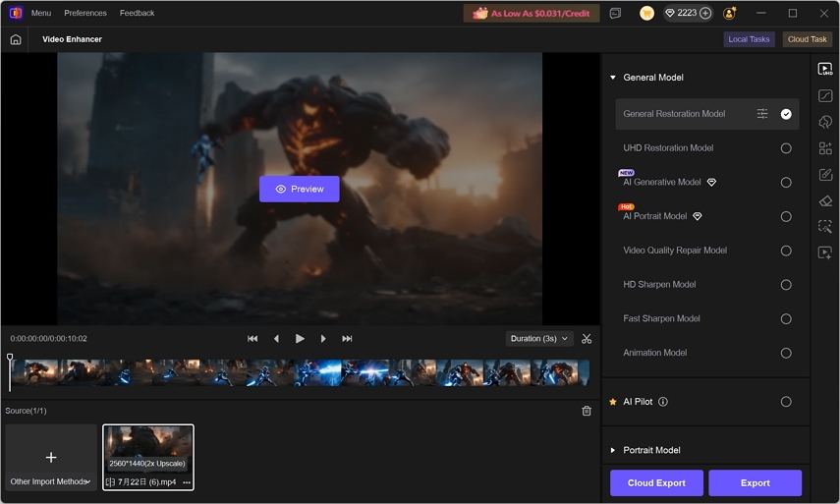The image size is (840, 504).
Task: Open the Menu item
Action: point(41,13)
